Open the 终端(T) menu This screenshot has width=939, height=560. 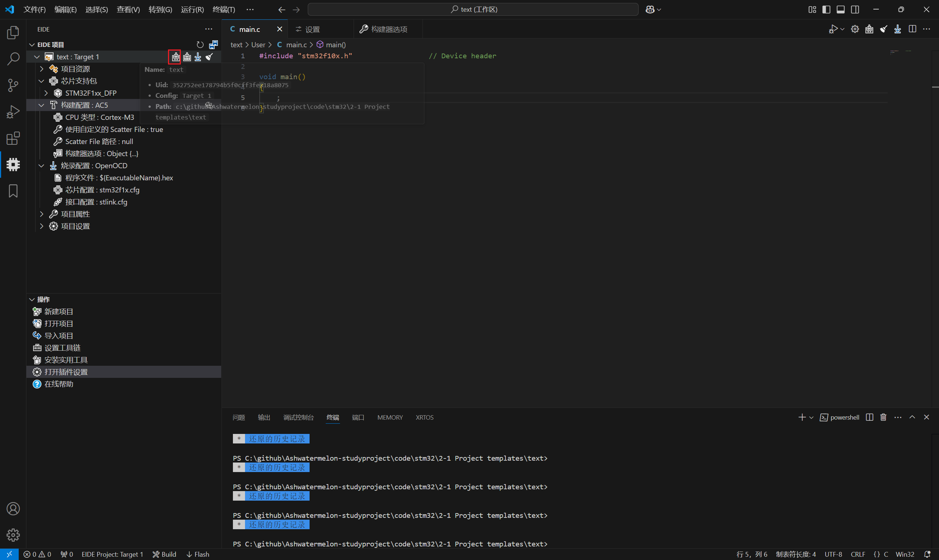223,10
